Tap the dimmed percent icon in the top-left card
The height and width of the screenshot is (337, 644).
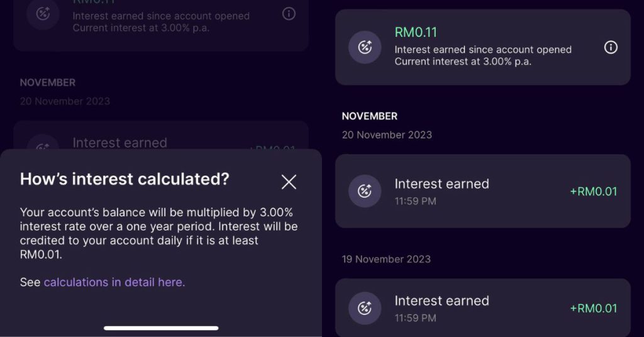pos(43,14)
